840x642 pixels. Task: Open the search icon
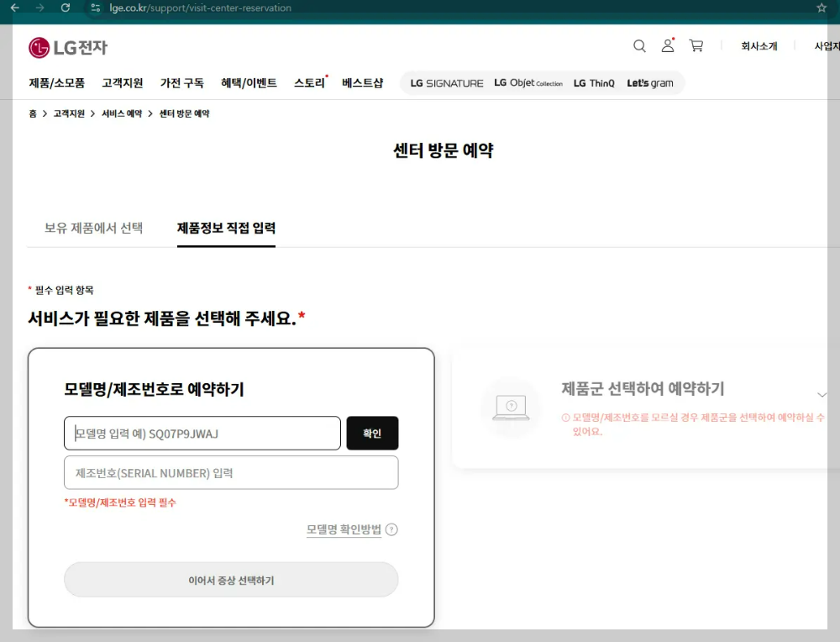[639, 46]
